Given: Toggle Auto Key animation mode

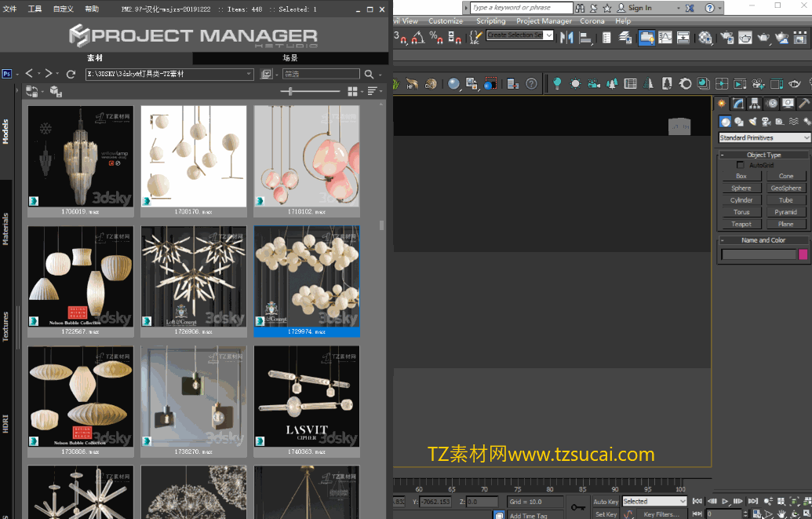Looking at the screenshot, I should pos(606,502).
